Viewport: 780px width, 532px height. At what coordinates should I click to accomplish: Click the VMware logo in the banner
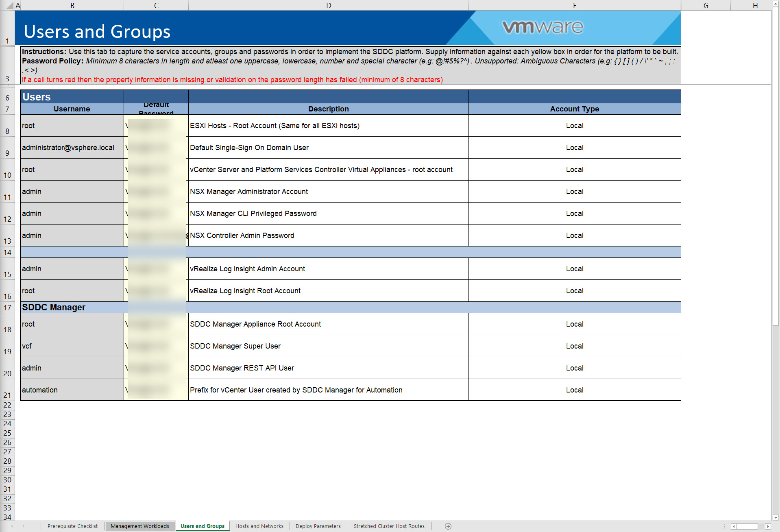(x=543, y=27)
